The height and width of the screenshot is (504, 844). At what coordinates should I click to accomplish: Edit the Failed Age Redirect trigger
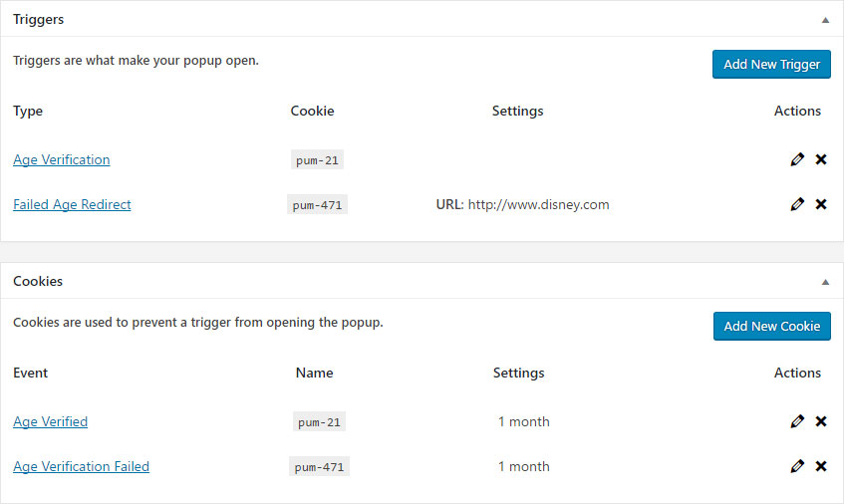pyautogui.click(x=797, y=204)
